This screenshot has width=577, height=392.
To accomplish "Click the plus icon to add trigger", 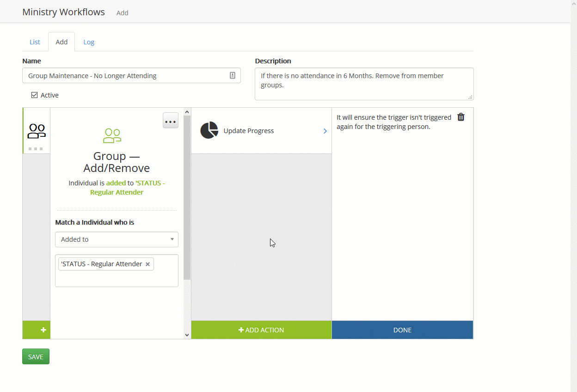I will 43,330.
